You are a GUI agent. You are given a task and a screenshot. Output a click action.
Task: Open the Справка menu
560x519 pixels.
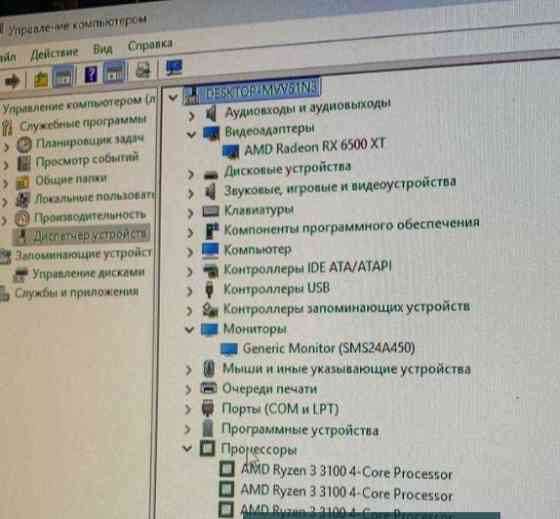[x=150, y=45]
